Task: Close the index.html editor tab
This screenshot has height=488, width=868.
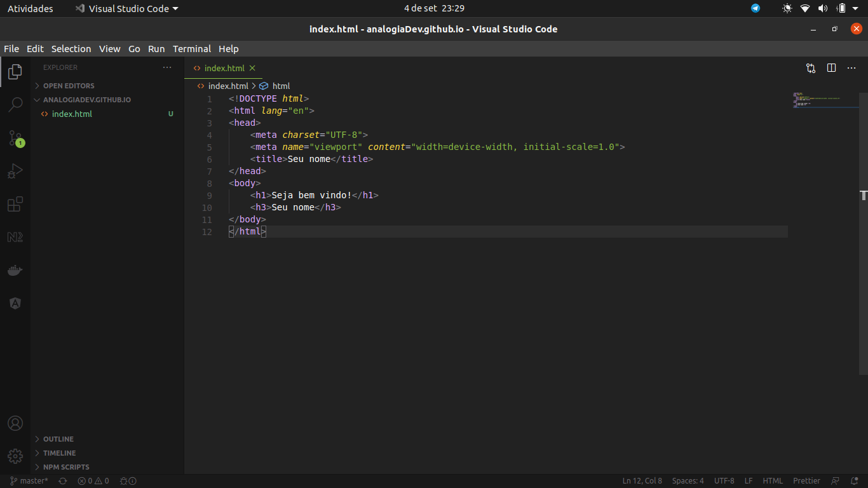Action: pos(252,68)
